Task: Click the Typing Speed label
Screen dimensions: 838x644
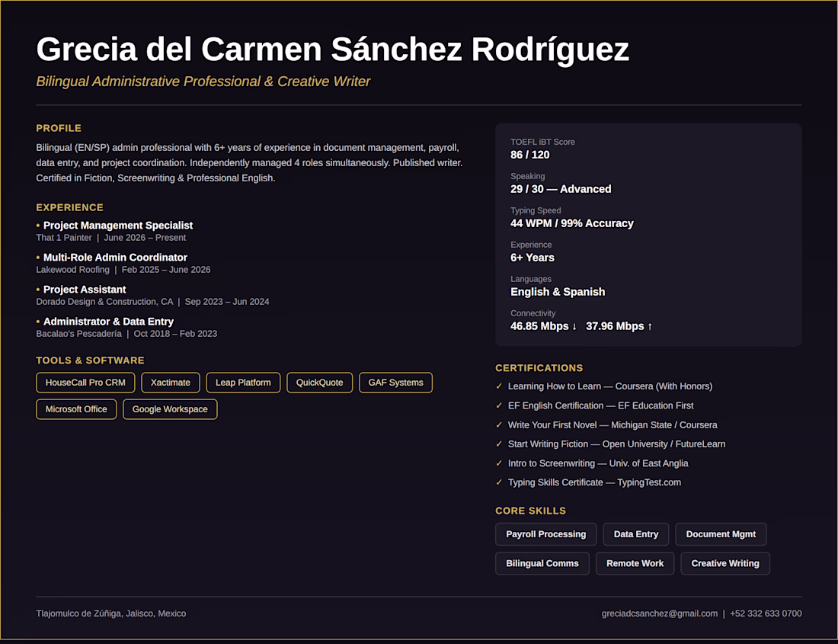Action: tap(536, 210)
